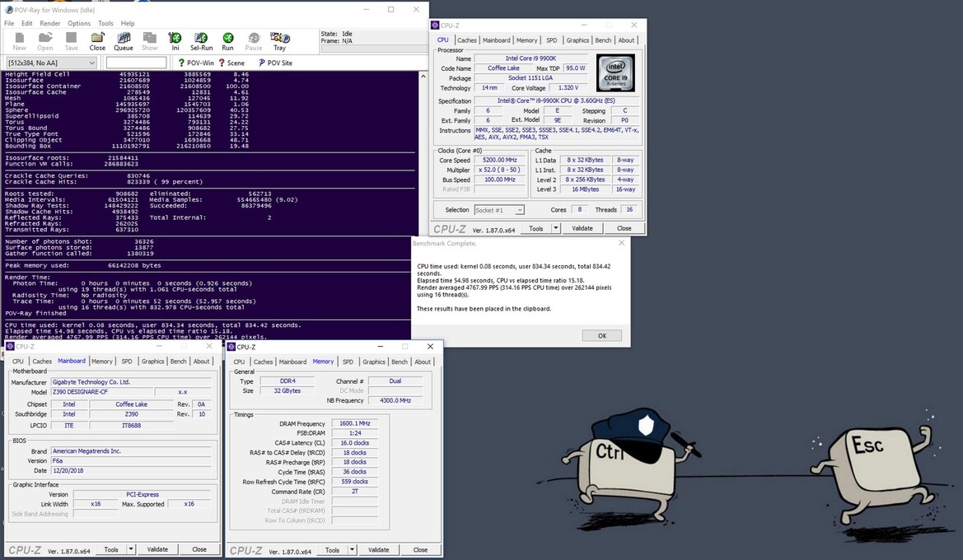The height and width of the screenshot is (560, 963).
Task: Click Close button in CPU-Z CPU window
Action: point(624,228)
